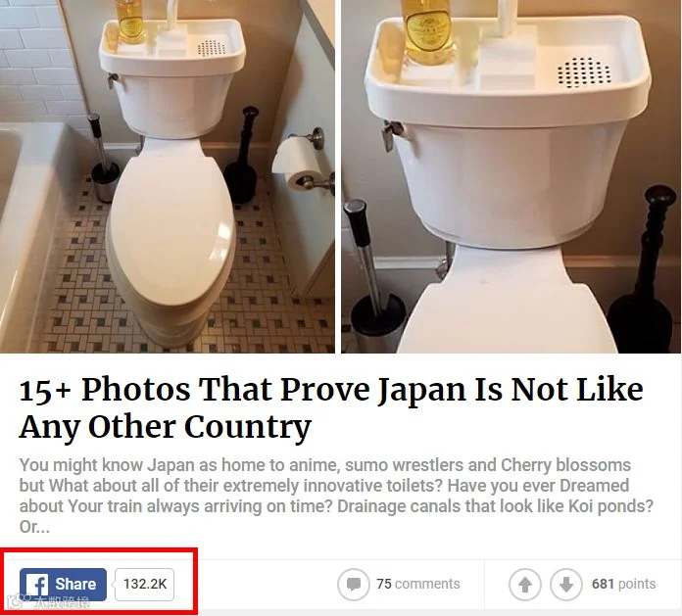Viewport: 682px width, 616px height.
Task: Click the dotted drain grille in right photo
Action: 584,72
